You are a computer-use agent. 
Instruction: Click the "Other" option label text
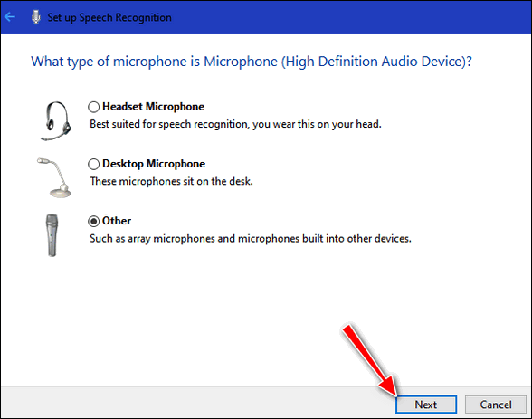coord(117,221)
